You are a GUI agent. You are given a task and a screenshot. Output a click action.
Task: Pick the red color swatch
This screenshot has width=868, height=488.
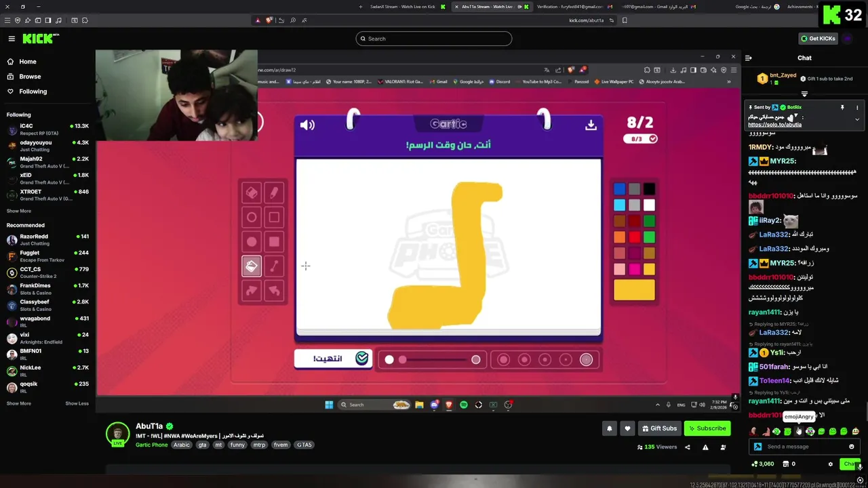click(x=634, y=237)
